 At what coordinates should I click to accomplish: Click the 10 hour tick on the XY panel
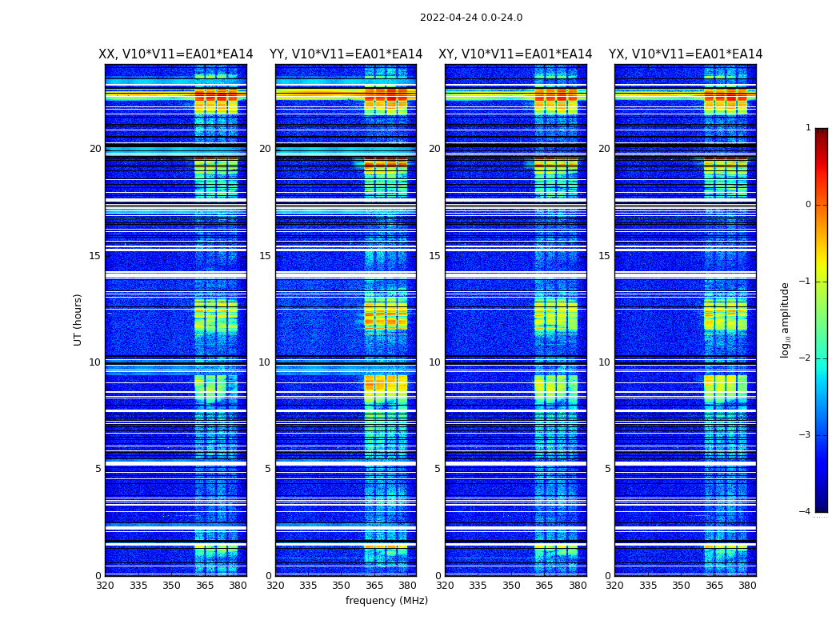434,362
